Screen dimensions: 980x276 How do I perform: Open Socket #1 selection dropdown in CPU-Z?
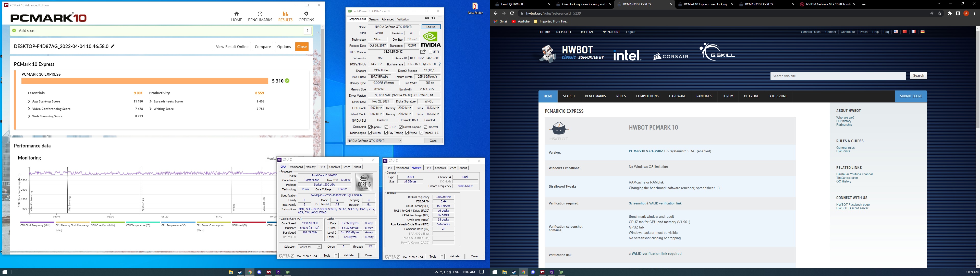[310, 247]
